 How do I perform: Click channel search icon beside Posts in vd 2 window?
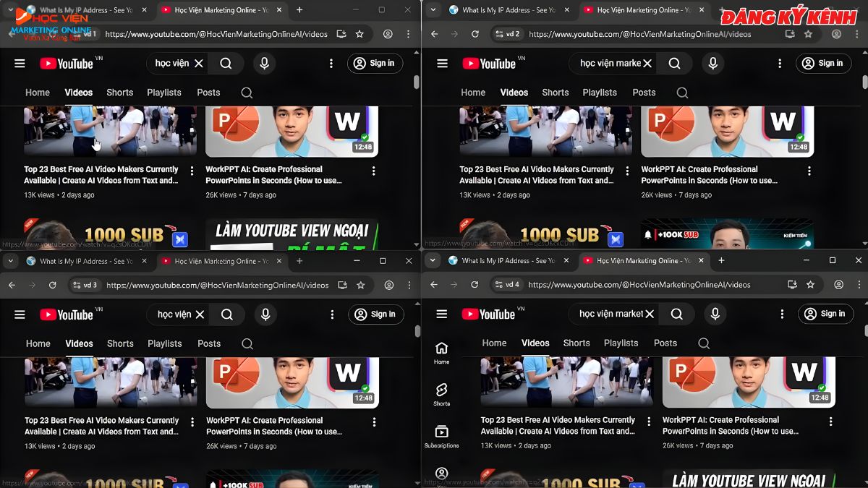[x=682, y=93]
